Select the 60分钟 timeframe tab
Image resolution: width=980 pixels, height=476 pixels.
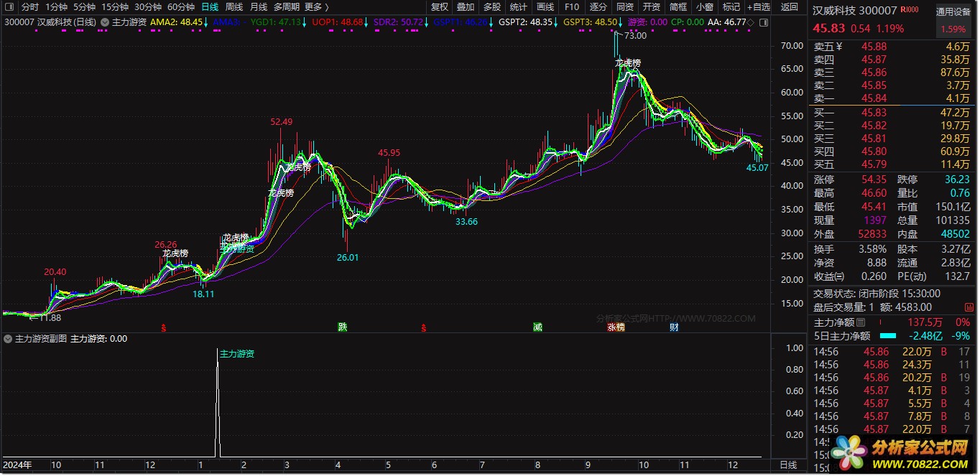pyautogui.click(x=181, y=7)
